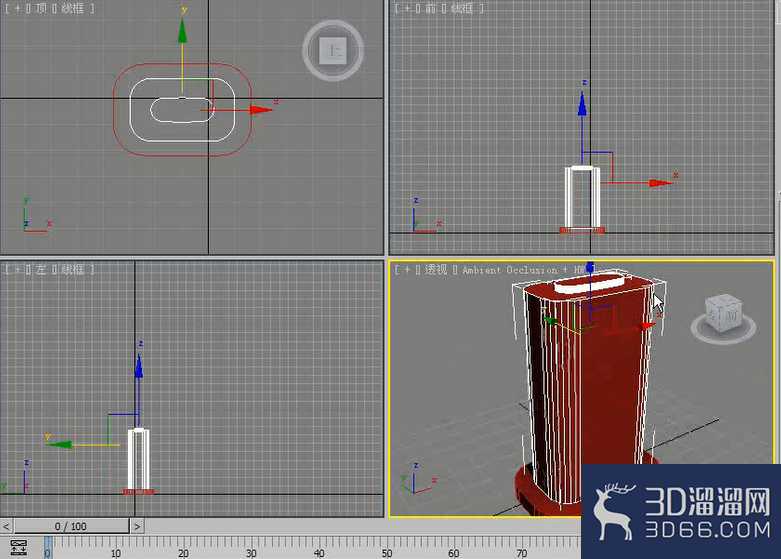Viewport: 781px width, 559px height.
Task: Select the white slot on the model's top
Action: [590, 283]
